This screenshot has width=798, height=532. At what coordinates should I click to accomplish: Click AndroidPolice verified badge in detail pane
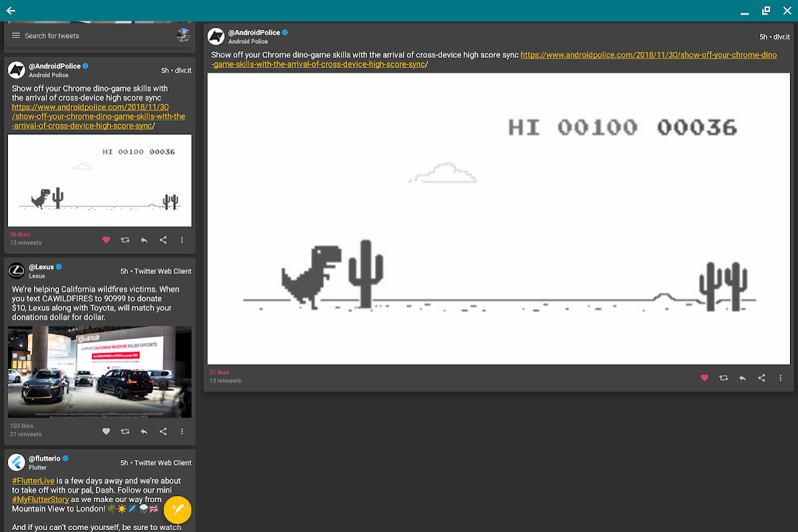pyautogui.click(x=285, y=32)
